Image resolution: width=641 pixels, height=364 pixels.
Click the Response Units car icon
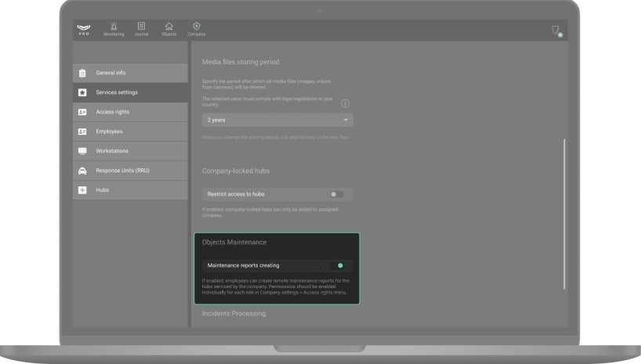[x=82, y=171]
